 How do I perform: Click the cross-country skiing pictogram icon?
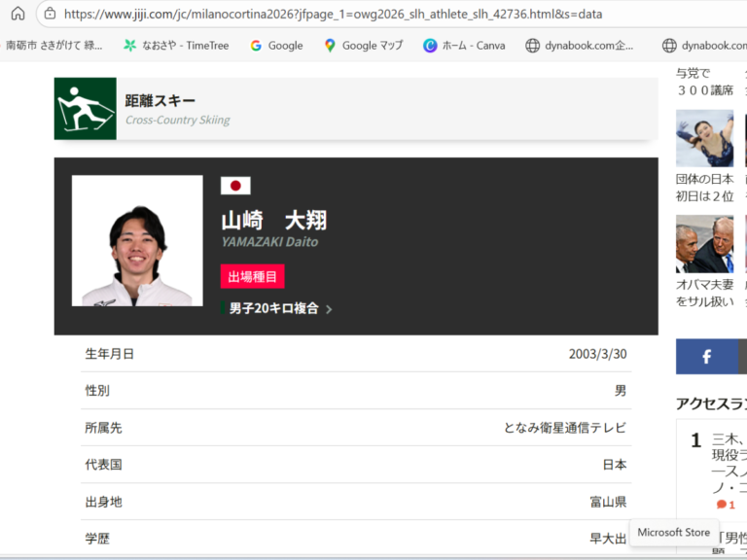point(86,109)
